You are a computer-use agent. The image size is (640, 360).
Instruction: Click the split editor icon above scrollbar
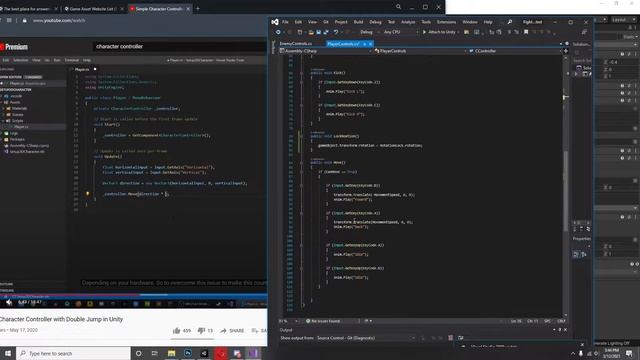(x=566, y=51)
